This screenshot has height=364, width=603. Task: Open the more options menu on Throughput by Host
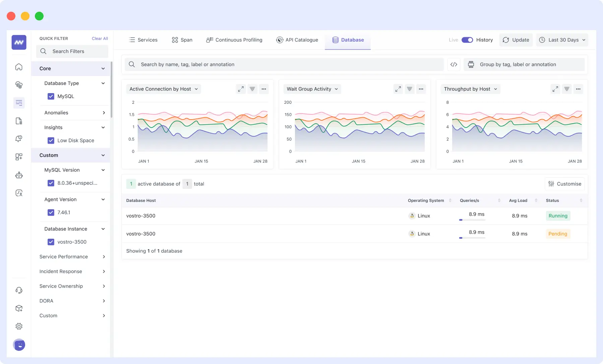coord(578,89)
